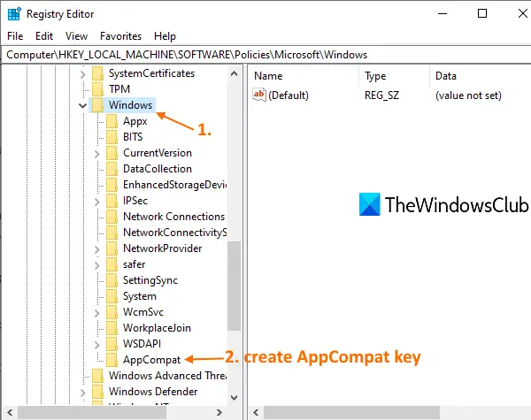Click the System folder icon

click(112, 296)
